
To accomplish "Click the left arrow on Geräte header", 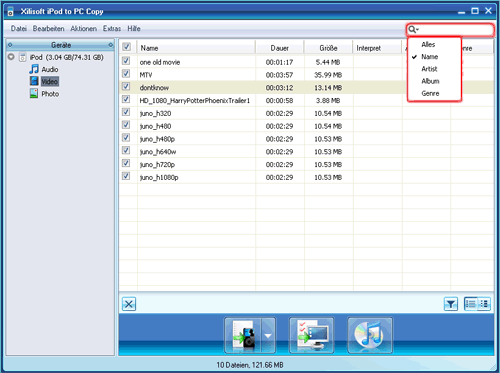I will [10, 45].
